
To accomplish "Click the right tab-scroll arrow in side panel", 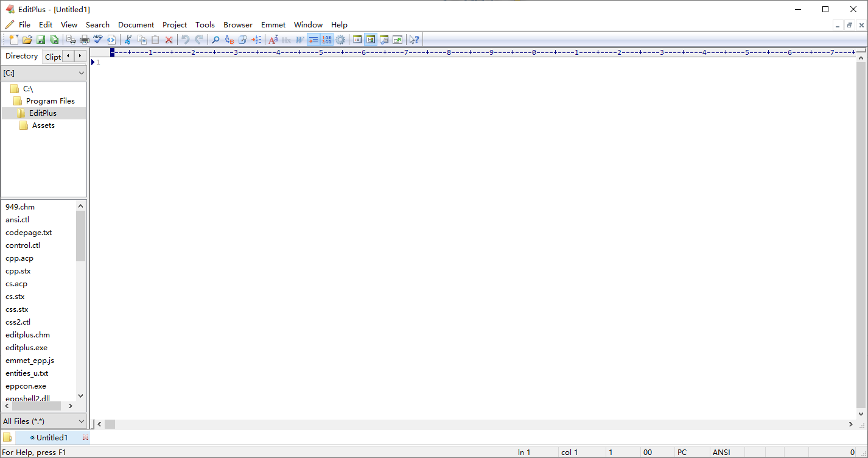I will tap(80, 56).
